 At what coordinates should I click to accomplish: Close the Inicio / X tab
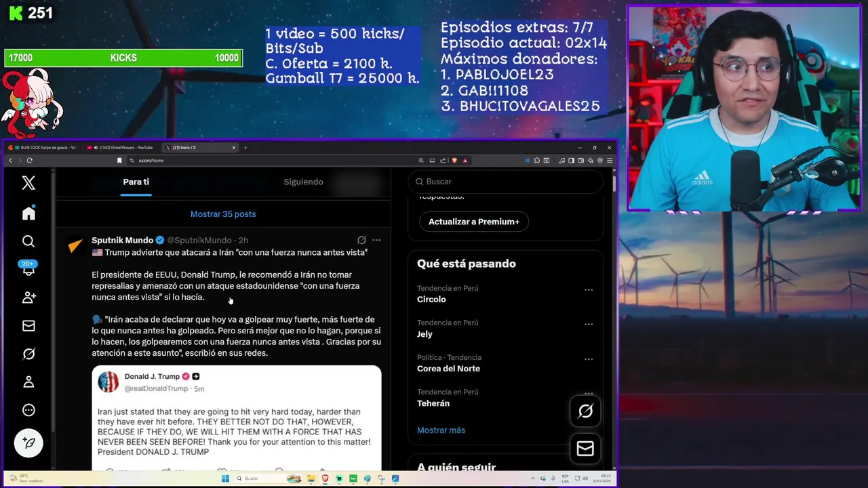pos(234,148)
